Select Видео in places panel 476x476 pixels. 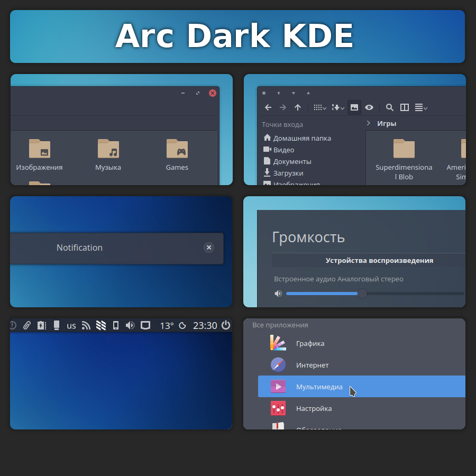click(x=279, y=150)
